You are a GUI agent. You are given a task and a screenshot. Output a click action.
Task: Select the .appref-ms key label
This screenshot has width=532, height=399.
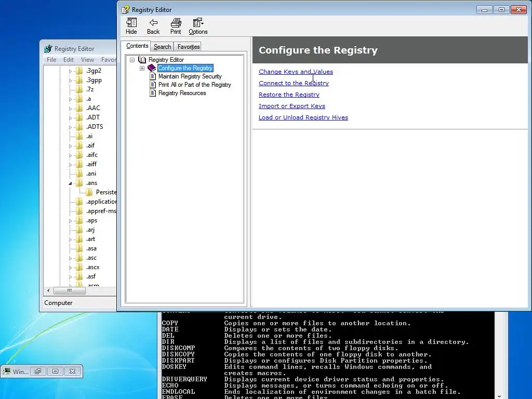click(x=101, y=211)
